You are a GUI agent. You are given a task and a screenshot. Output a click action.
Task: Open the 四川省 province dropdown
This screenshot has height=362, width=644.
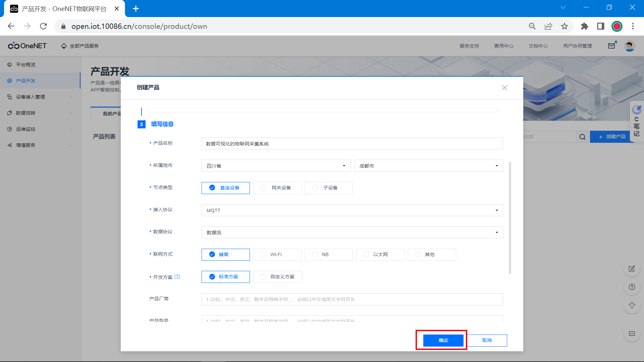pyautogui.click(x=276, y=166)
